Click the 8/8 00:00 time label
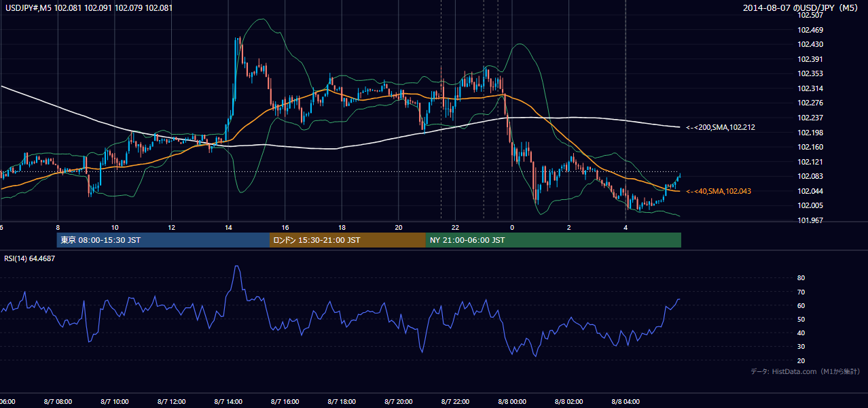Screen dimensions: 868x408 pos(513,402)
